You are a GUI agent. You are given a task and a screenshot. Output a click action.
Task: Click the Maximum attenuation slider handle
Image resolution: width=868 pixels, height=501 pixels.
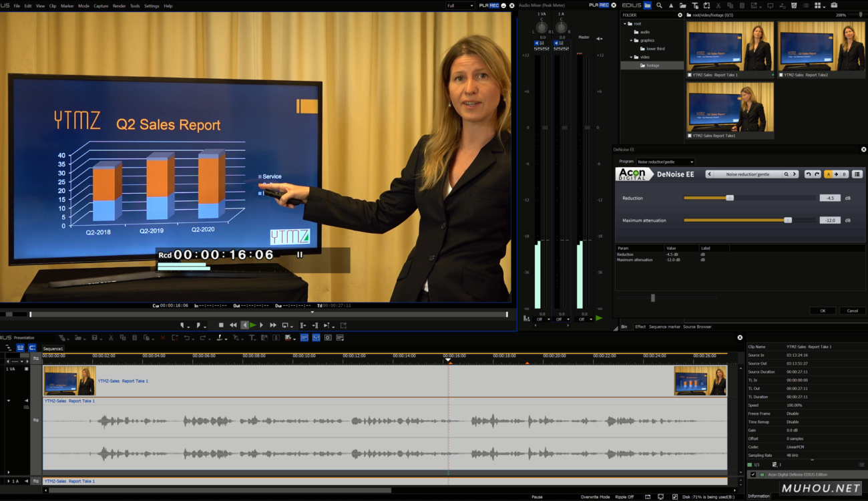(788, 220)
